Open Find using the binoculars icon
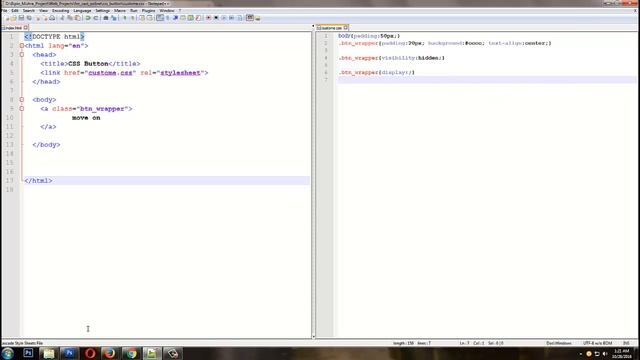 106,18
